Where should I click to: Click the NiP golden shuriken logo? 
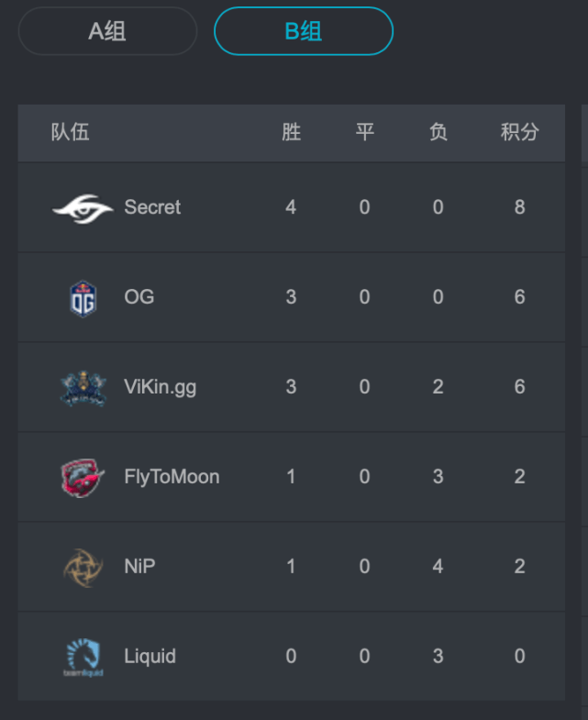[x=83, y=568]
